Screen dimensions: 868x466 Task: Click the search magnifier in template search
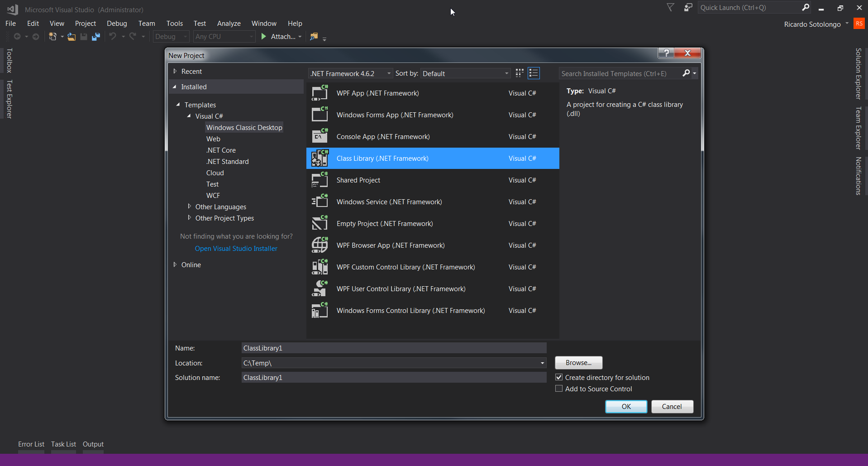click(x=686, y=73)
